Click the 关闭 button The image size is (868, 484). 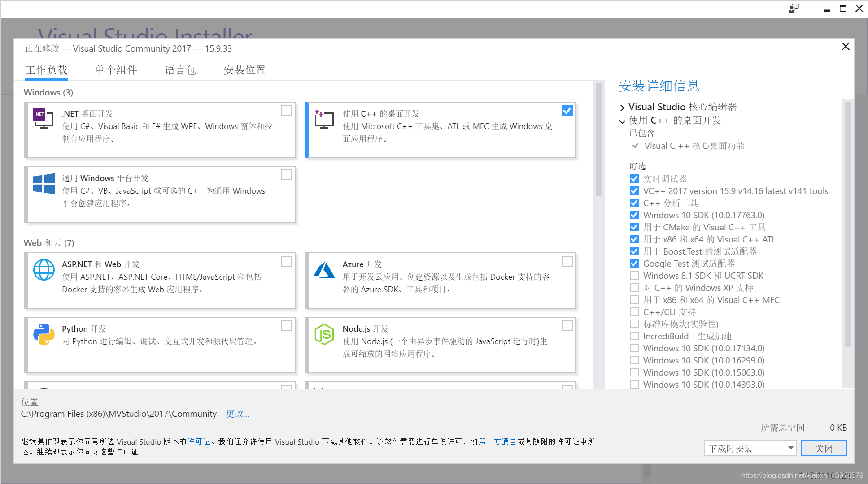pos(824,448)
